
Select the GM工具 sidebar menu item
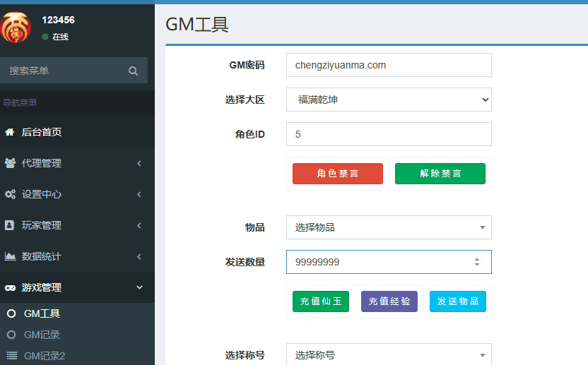tap(42, 313)
